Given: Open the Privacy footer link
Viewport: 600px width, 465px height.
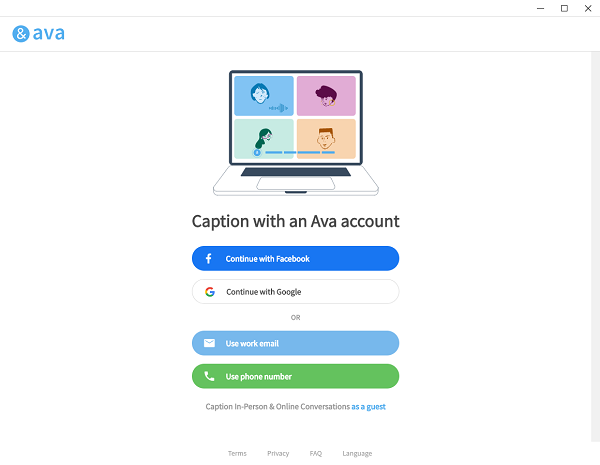Looking at the screenshot, I should [x=278, y=453].
